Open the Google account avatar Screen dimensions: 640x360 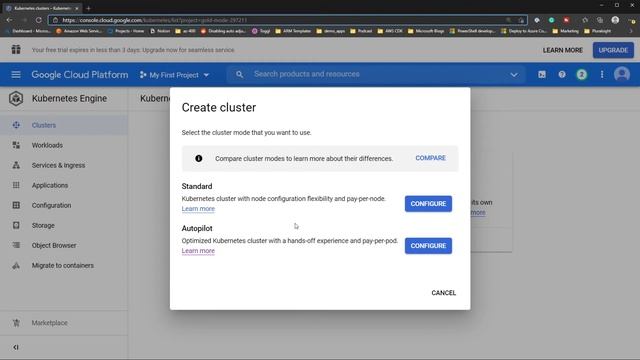tap(622, 74)
